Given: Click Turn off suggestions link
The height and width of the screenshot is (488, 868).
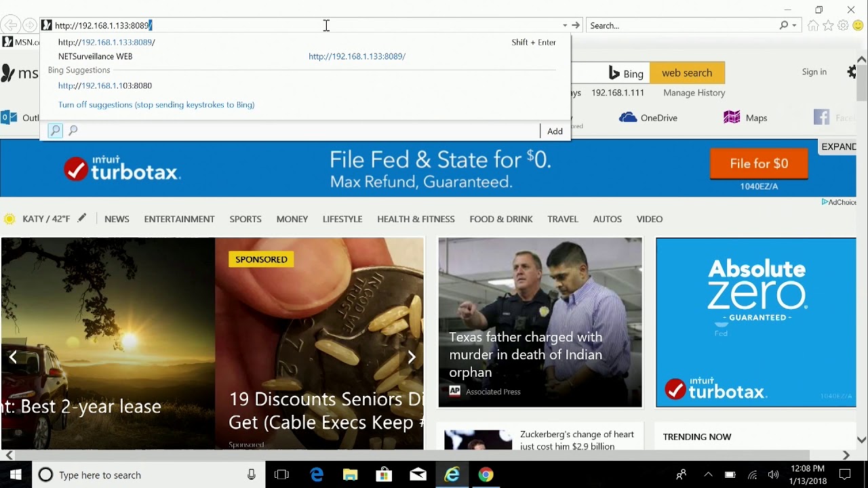Looking at the screenshot, I should click(156, 104).
